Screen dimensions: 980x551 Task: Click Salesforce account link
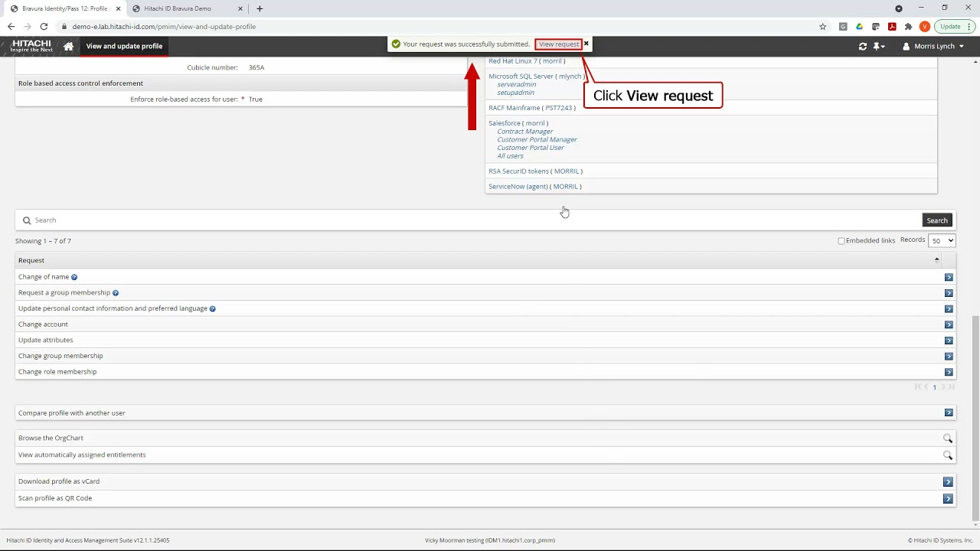(518, 123)
